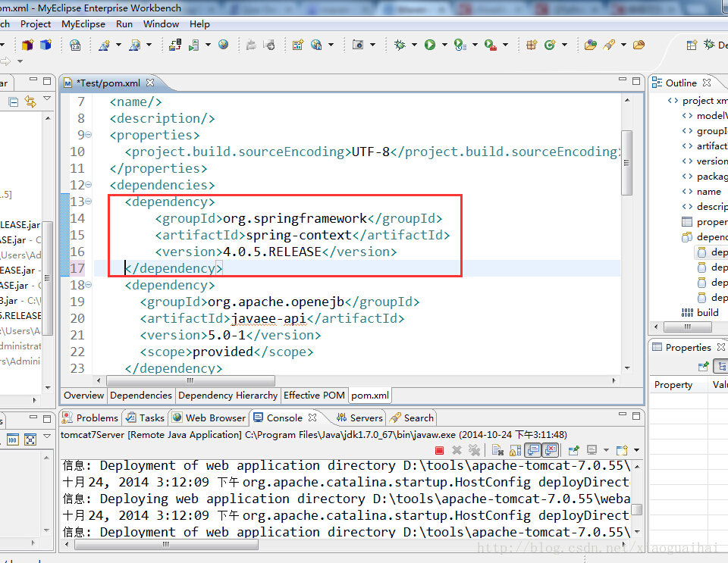This screenshot has height=563, width=728.
Task: Open dropdown arrow next to Debug icon
Action: [414, 45]
